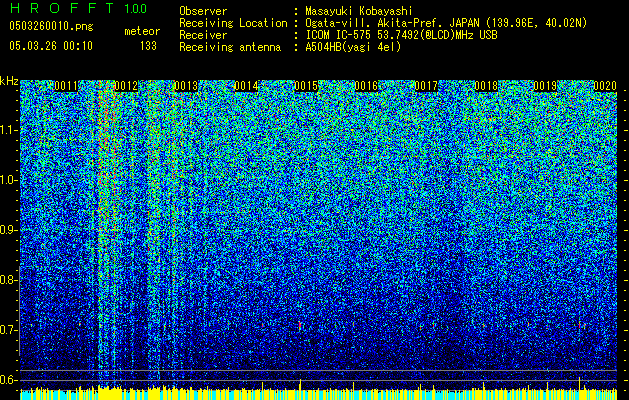The image size is (629, 400).
Task: Click the HROFFT title text
Action: tap(62, 8)
